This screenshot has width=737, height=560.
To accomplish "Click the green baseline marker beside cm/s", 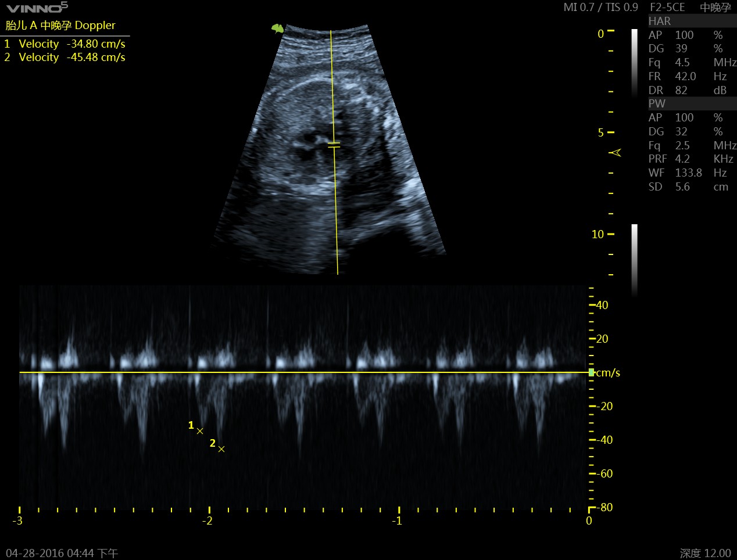I will pos(591,372).
